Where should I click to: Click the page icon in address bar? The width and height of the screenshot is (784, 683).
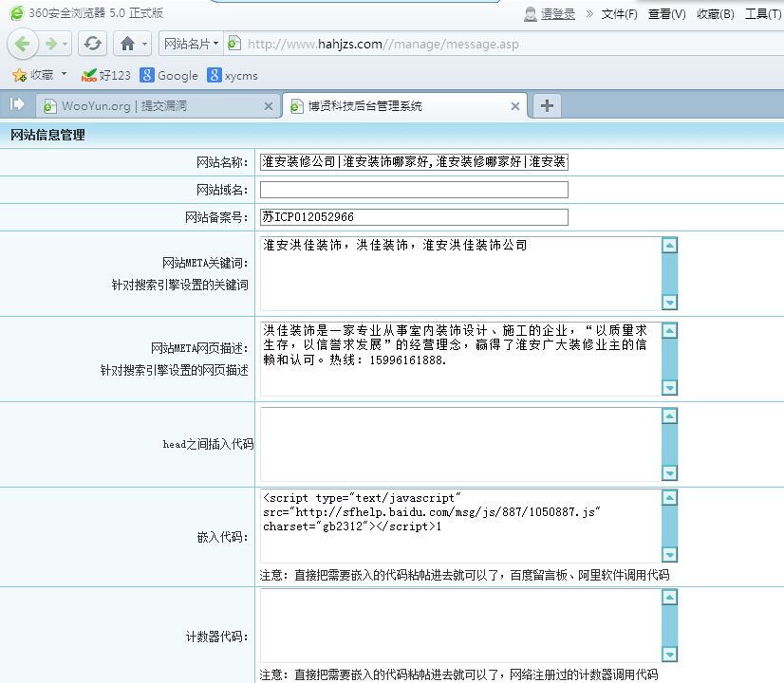(234, 44)
